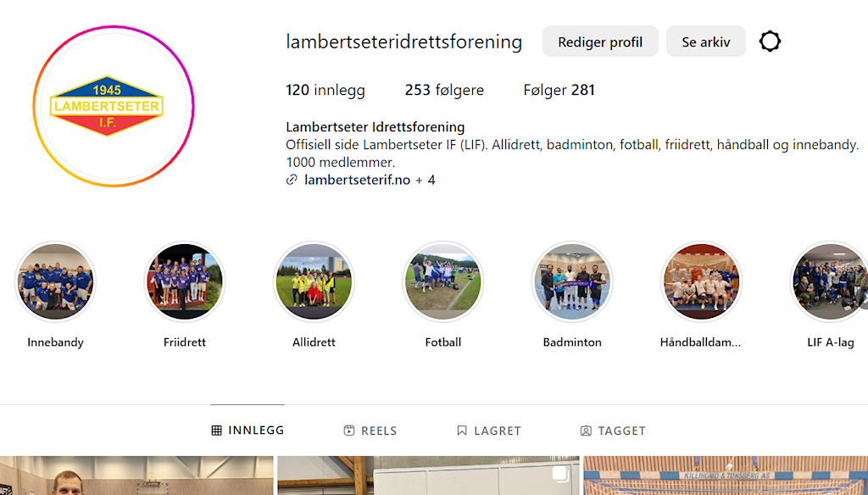Open the Badminton story highlight
Image resolution: width=868 pixels, height=495 pixels.
(x=572, y=281)
